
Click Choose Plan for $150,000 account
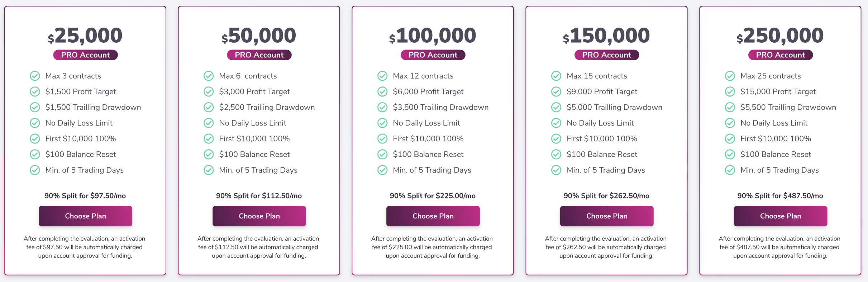607,216
